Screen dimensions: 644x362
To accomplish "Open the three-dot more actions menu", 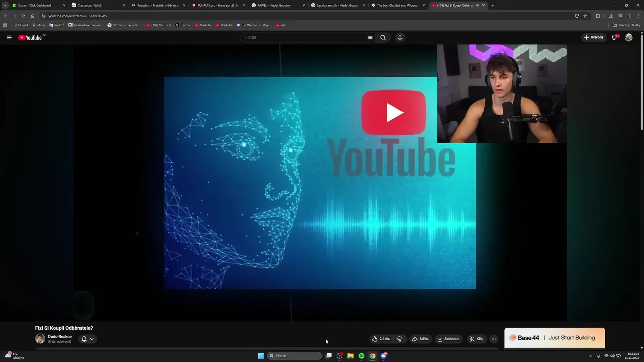I will (493, 339).
